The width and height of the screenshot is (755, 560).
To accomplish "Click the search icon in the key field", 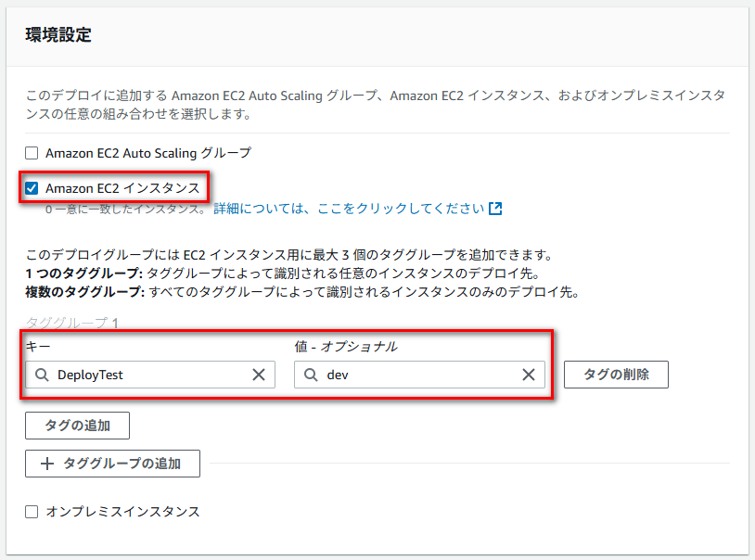I will click(42, 375).
